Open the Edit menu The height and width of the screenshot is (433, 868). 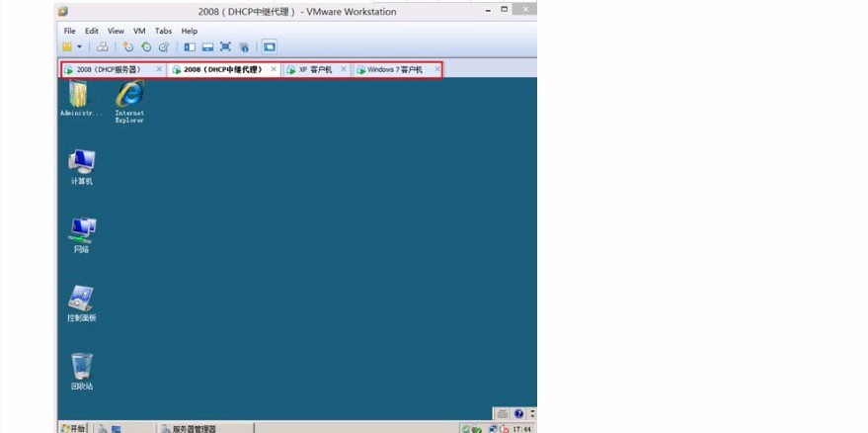[91, 31]
